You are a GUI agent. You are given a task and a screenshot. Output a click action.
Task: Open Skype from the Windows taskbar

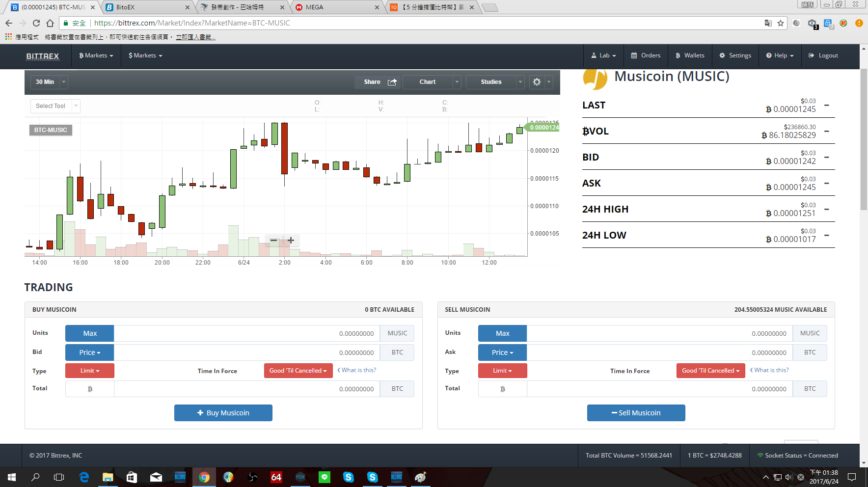click(x=349, y=477)
